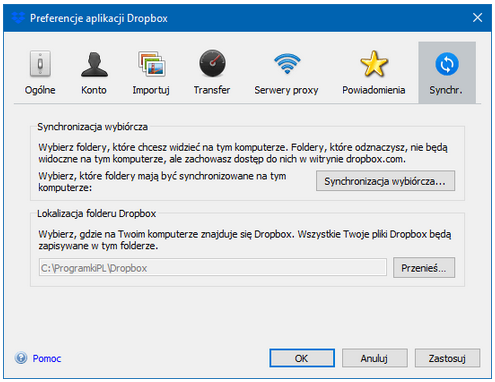Click the Dropbox logo in title bar

18,18
